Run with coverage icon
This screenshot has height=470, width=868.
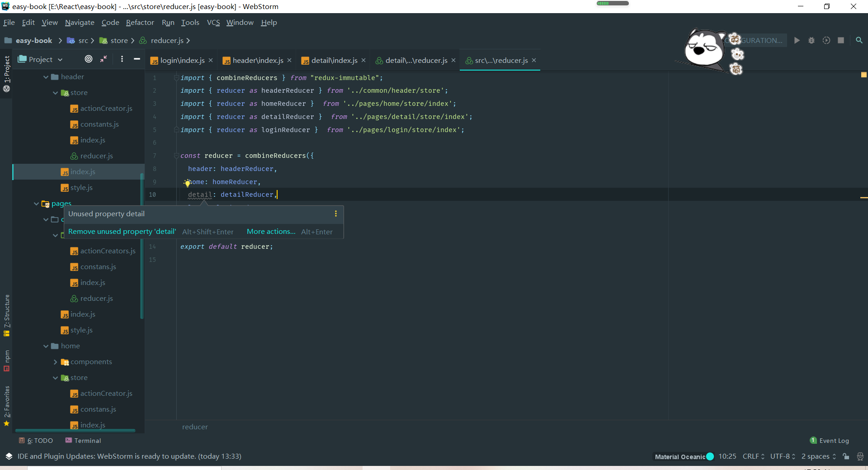[826, 40]
